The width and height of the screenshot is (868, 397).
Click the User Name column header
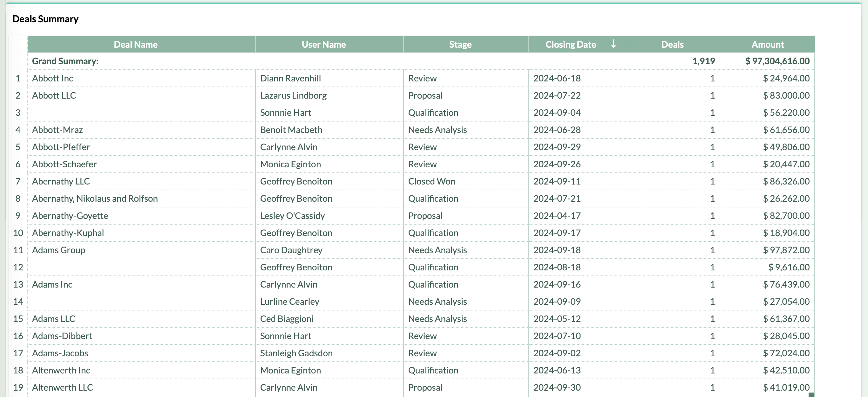324,44
